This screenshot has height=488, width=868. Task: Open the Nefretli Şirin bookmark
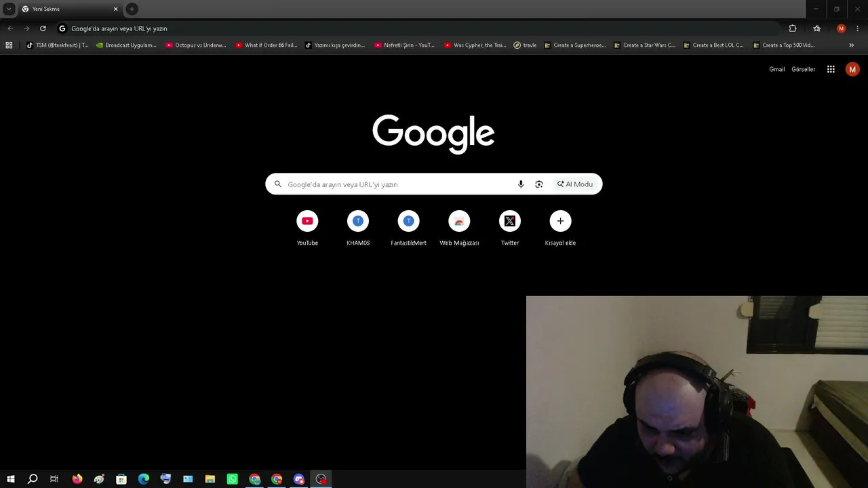point(405,45)
